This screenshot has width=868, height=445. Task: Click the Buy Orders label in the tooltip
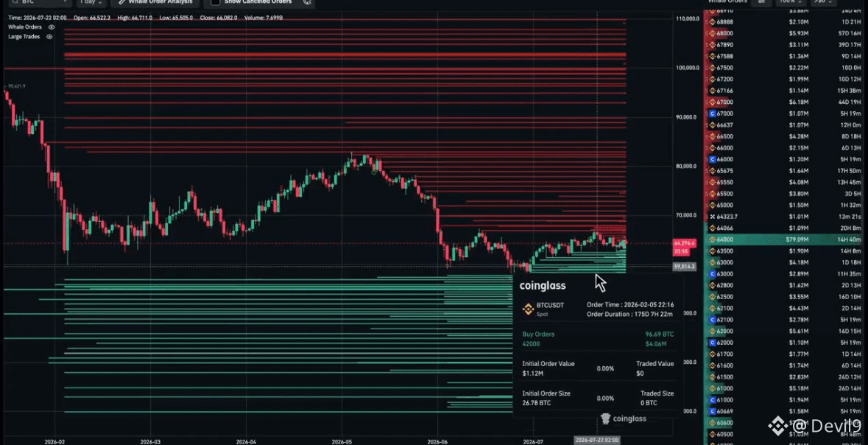click(538, 334)
